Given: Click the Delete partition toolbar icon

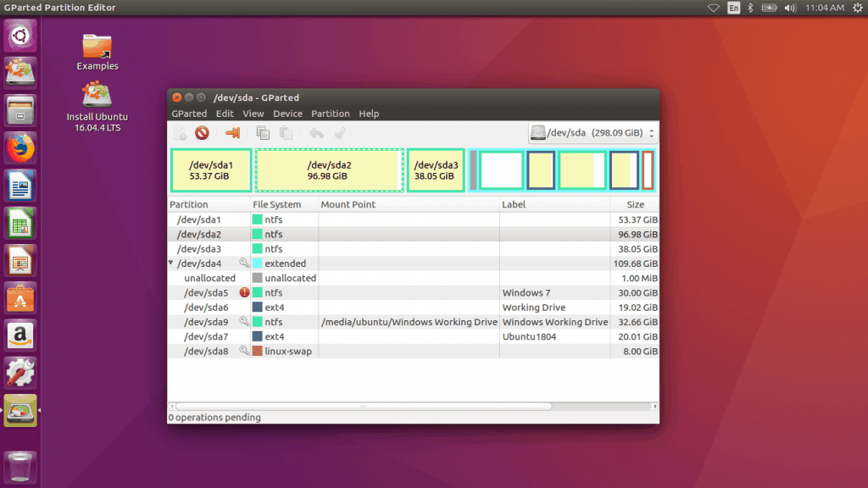Looking at the screenshot, I should click(203, 133).
